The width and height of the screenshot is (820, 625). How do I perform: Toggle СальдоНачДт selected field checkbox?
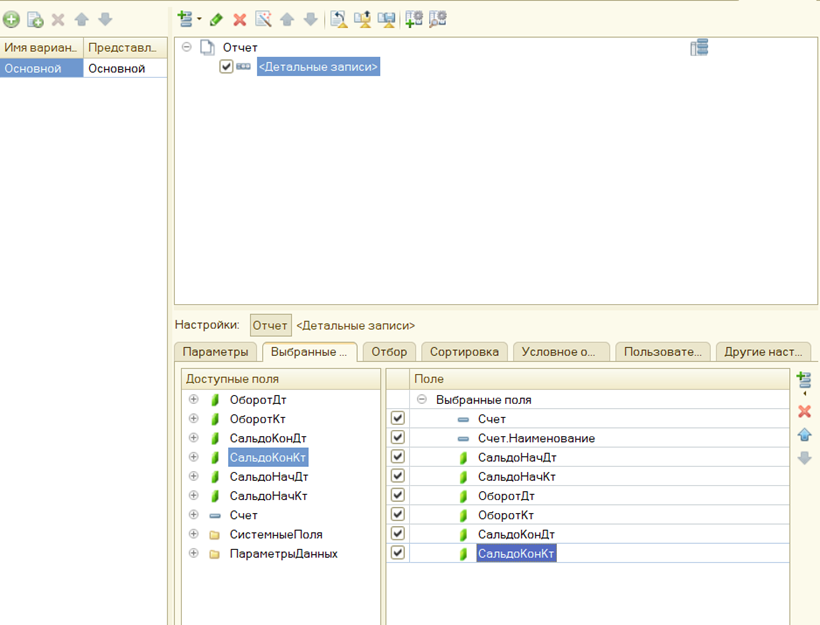point(397,457)
